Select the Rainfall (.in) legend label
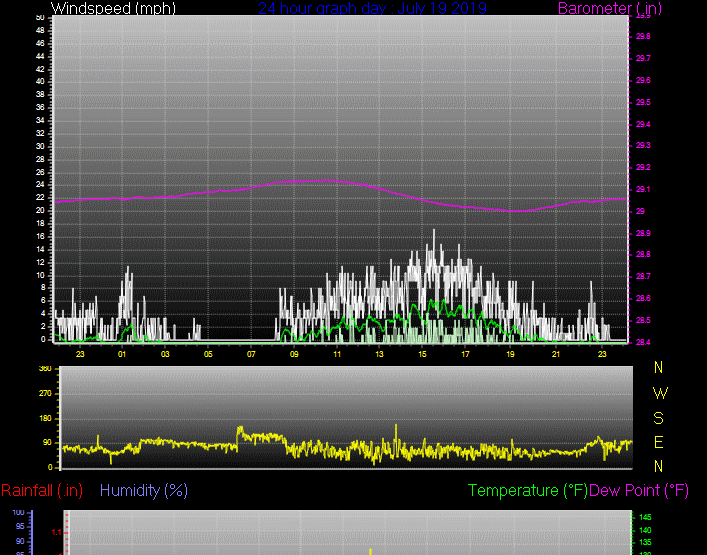The image size is (707, 555). [x=42, y=490]
